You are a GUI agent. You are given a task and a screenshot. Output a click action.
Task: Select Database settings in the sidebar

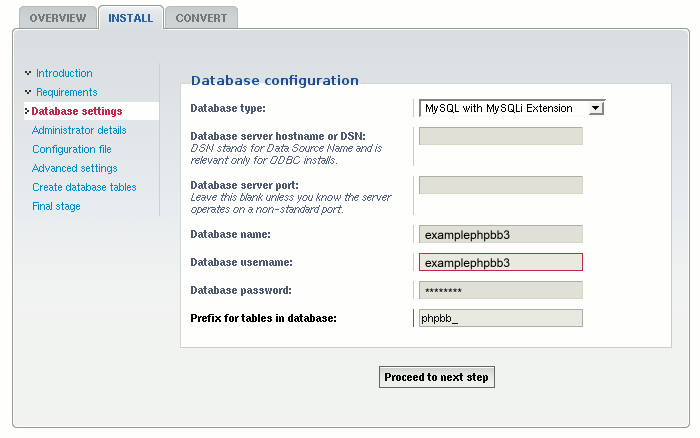pos(77,111)
